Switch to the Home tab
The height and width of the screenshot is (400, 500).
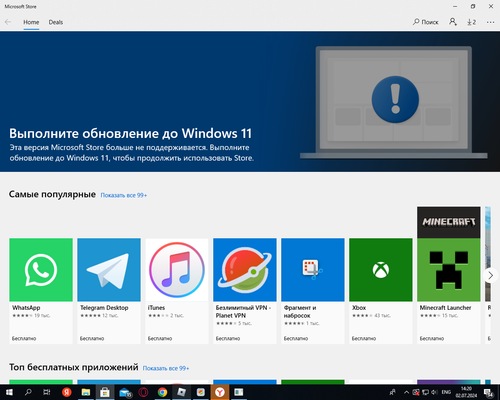click(x=31, y=22)
